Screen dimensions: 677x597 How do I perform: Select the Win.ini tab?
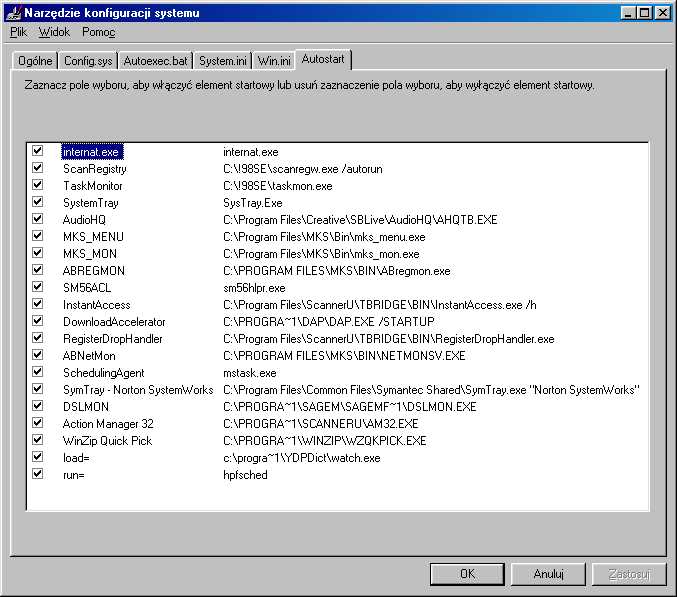pos(273,61)
